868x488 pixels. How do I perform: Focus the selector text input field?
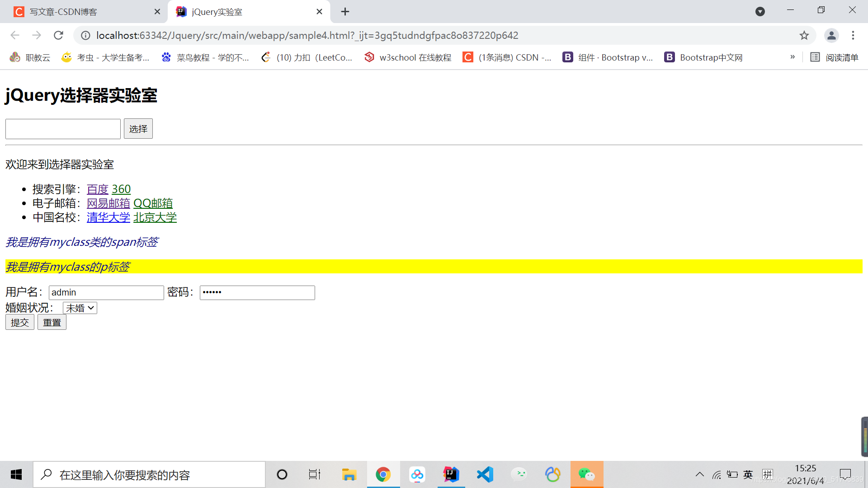click(x=63, y=129)
